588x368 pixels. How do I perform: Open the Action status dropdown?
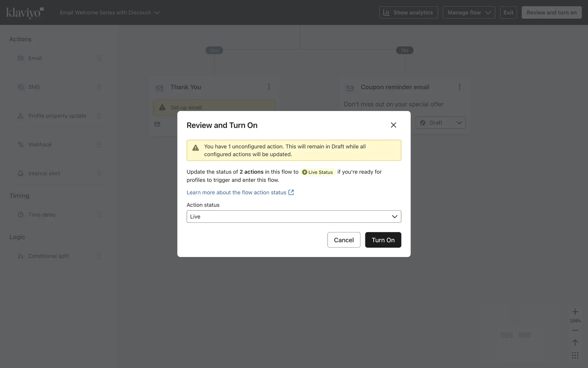pos(294,217)
